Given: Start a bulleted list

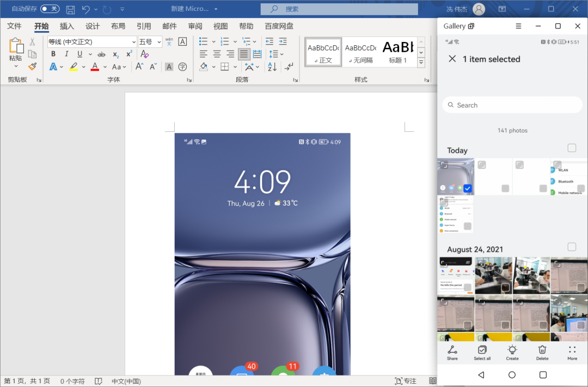Looking at the screenshot, I should 203,41.
